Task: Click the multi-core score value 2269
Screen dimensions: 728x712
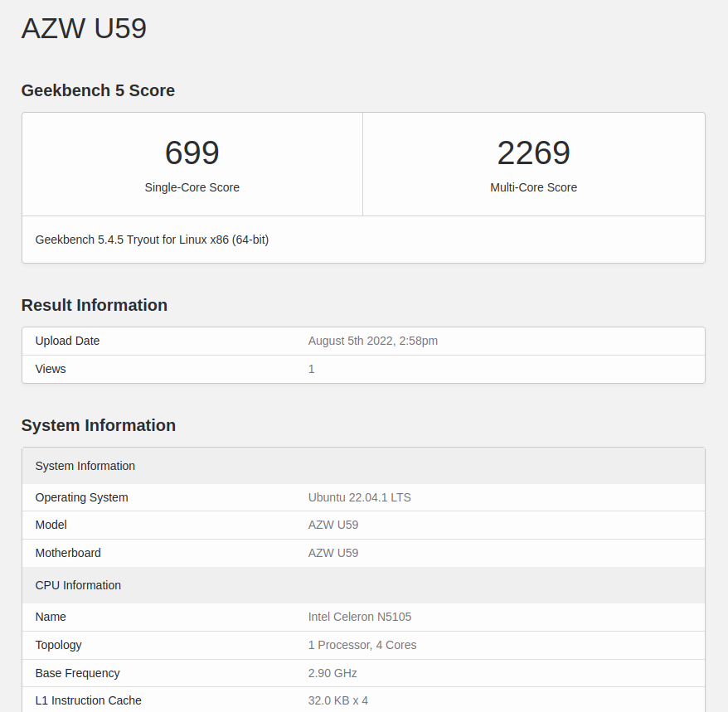Action: pyautogui.click(x=533, y=153)
